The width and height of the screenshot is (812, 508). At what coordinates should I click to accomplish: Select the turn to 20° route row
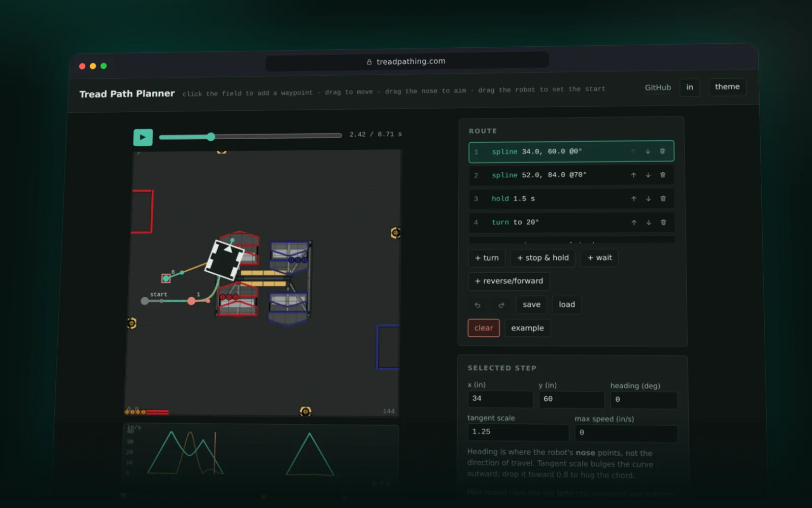571,223
